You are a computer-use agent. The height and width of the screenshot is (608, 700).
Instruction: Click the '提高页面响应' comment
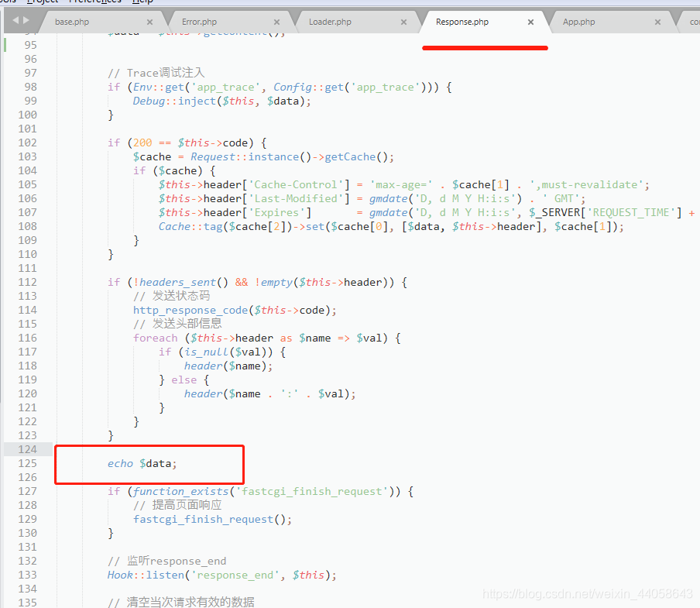click(177, 505)
